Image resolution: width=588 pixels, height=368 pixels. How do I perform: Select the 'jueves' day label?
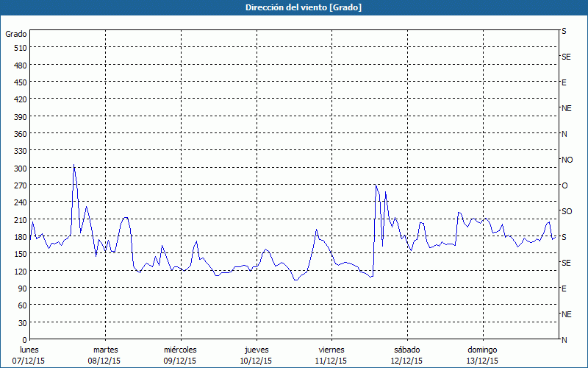coord(256,350)
